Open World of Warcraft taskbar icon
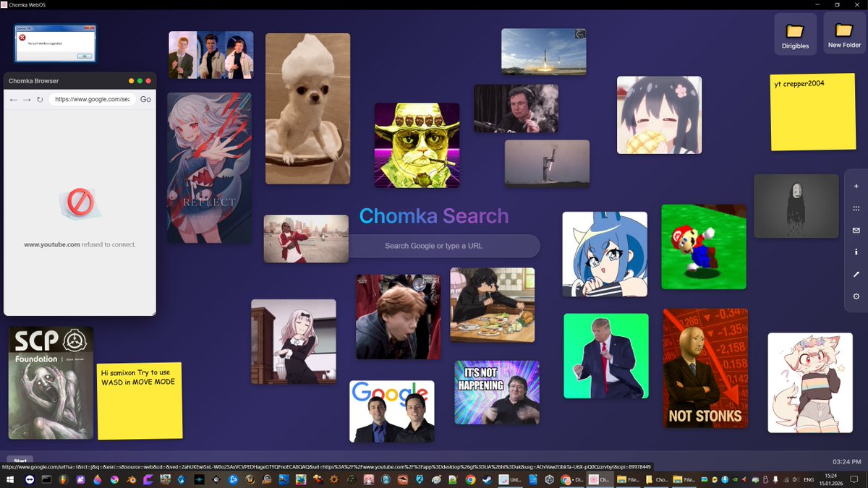The height and width of the screenshot is (488, 868). pyautogui.click(x=250, y=479)
